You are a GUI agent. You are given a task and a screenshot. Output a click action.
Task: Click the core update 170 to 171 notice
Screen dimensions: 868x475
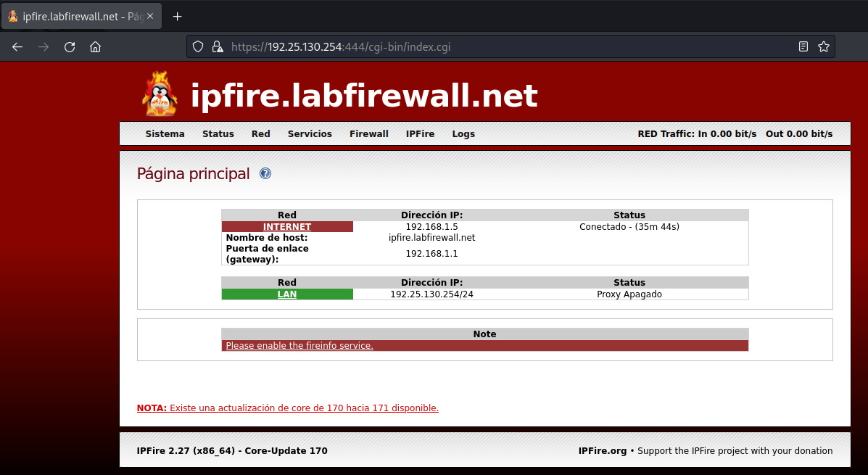click(x=288, y=408)
